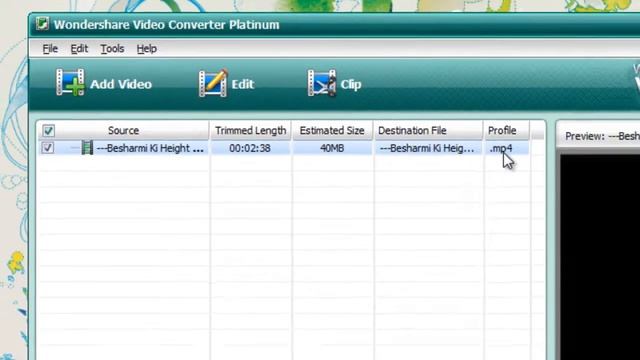Click the Estimated Size column header
The height and width of the screenshot is (360, 640).
click(x=332, y=131)
